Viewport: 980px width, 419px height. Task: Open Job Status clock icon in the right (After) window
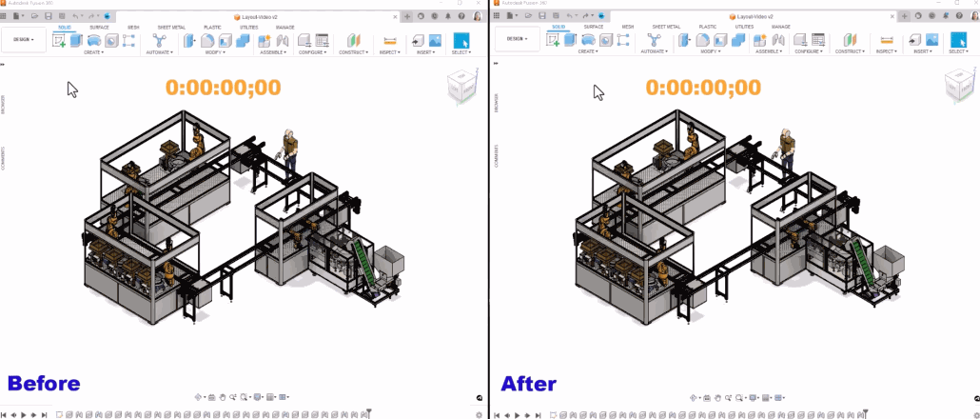(931, 16)
